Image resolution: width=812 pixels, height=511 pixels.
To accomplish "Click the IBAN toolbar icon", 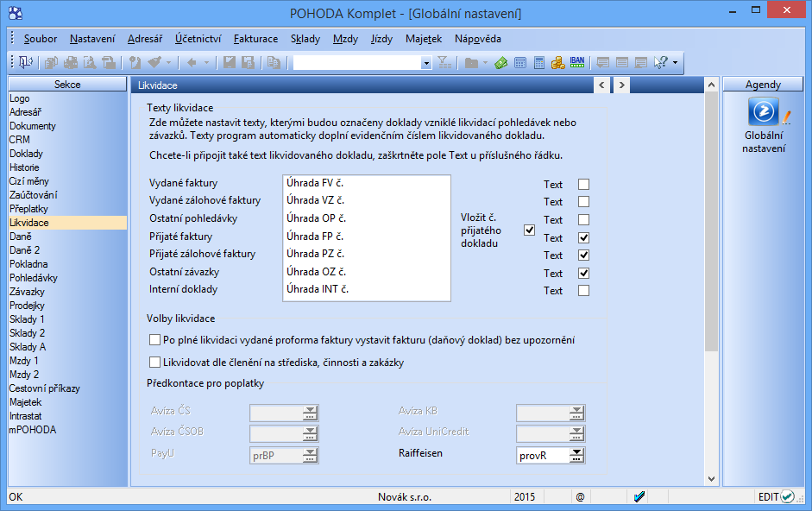I will (x=577, y=63).
